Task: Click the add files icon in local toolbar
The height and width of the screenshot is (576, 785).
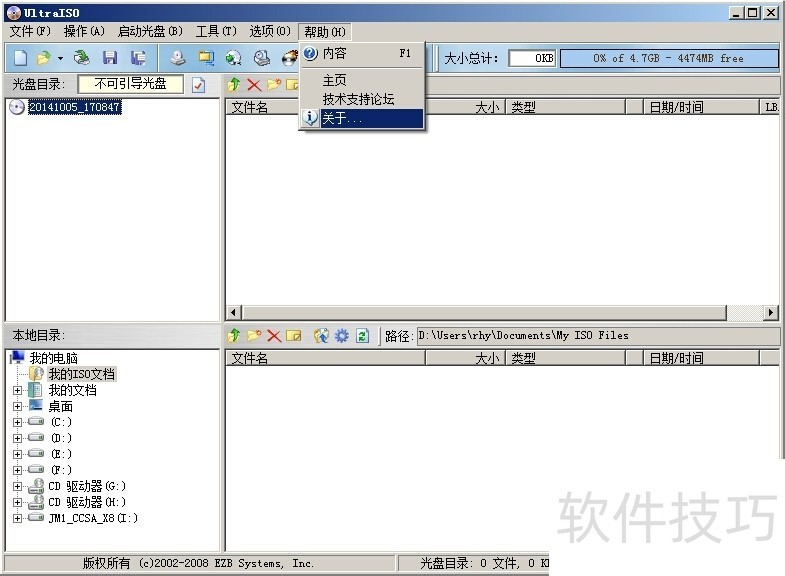Action: (x=321, y=335)
